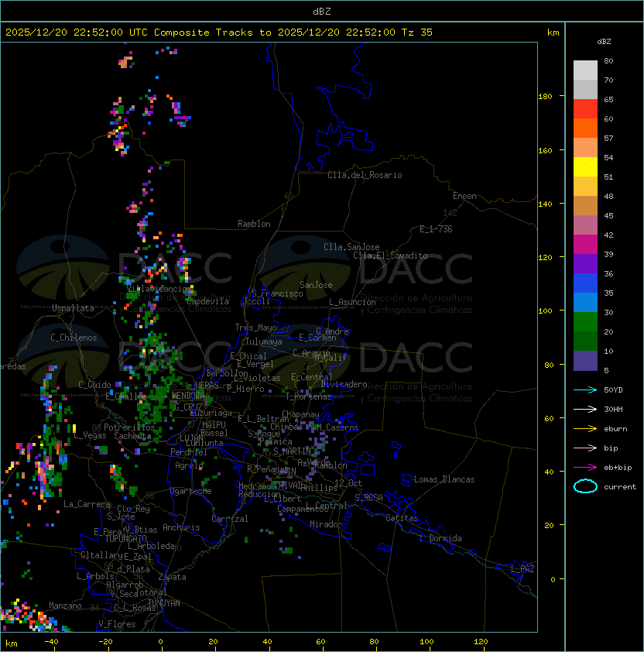Pick the magenta 39-42 dBZ legend swatch
This screenshot has height=652, width=644.
point(585,245)
